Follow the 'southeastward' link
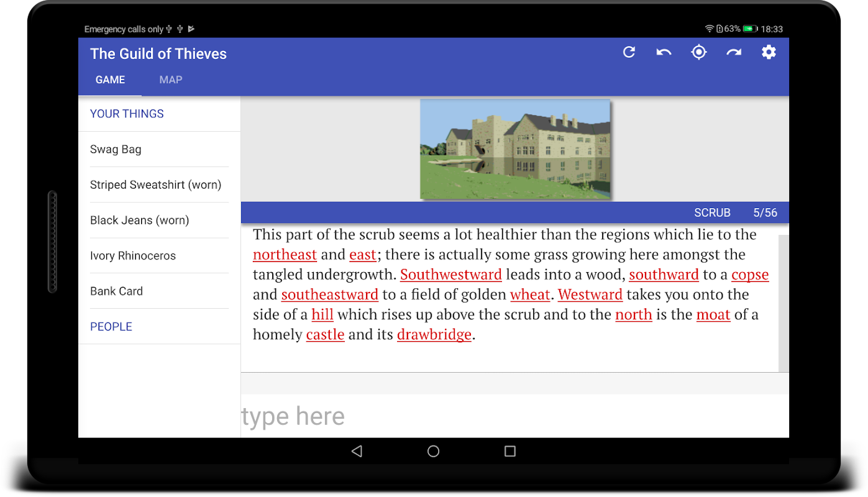Image resolution: width=868 pixels, height=497 pixels. [x=330, y=294]
